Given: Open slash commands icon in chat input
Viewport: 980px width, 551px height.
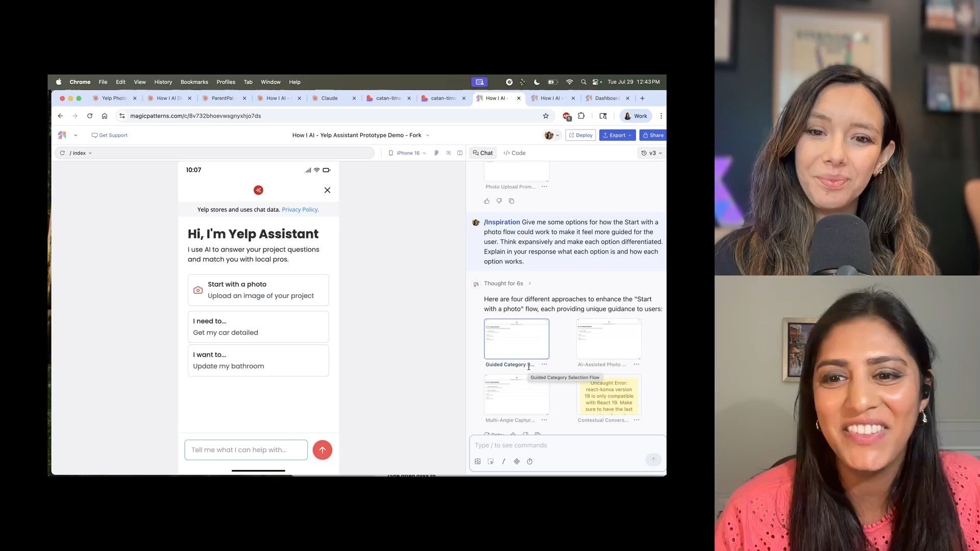Looking at the screenshot, I should pyautogui.click(x=503, y=461).
